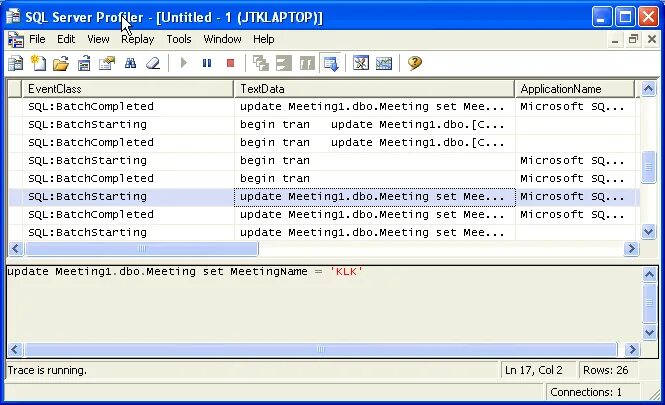Click the greyed Show Aggregated View icon

click(260, 64)
